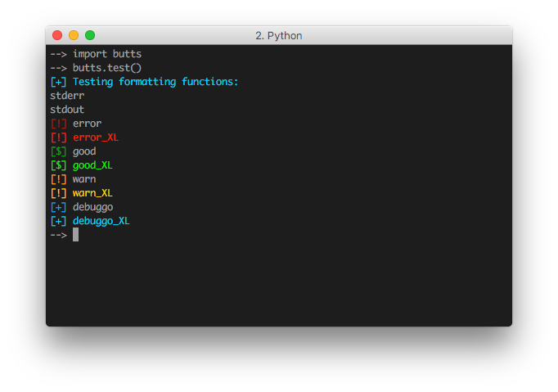Click the red [!] marker beside "error"
This screenshot has width=558, height=392.
coord(58,124)
